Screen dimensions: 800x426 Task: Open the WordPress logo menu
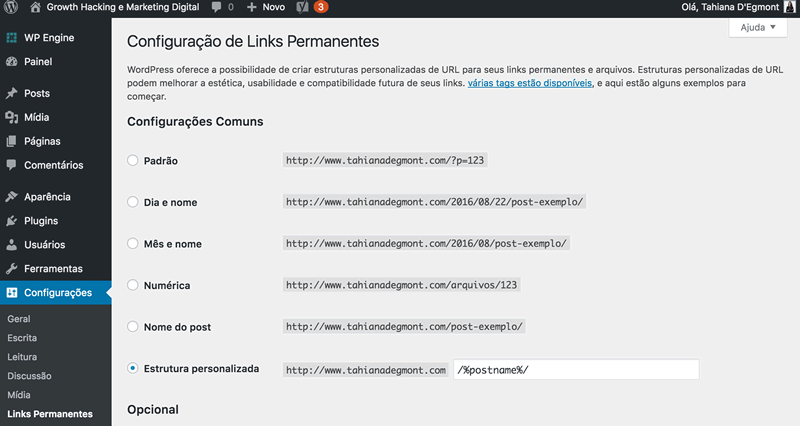click(x=11, y=7)
